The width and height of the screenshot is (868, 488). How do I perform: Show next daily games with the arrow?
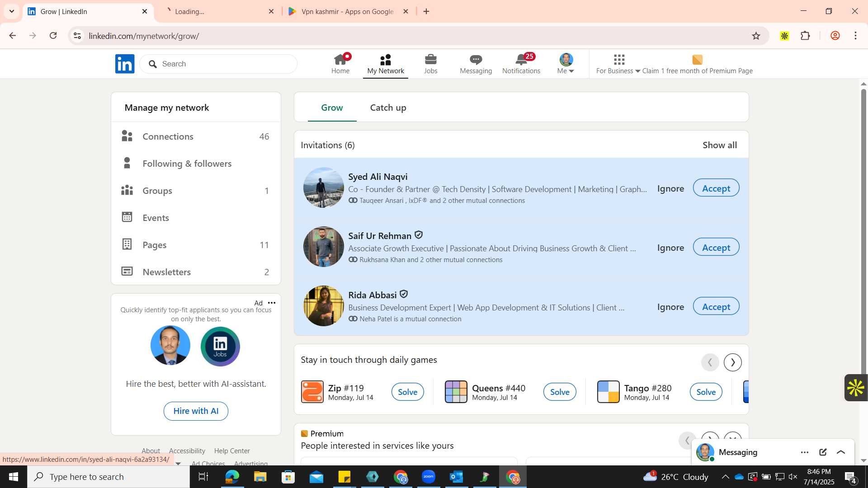tap(733, 362)
